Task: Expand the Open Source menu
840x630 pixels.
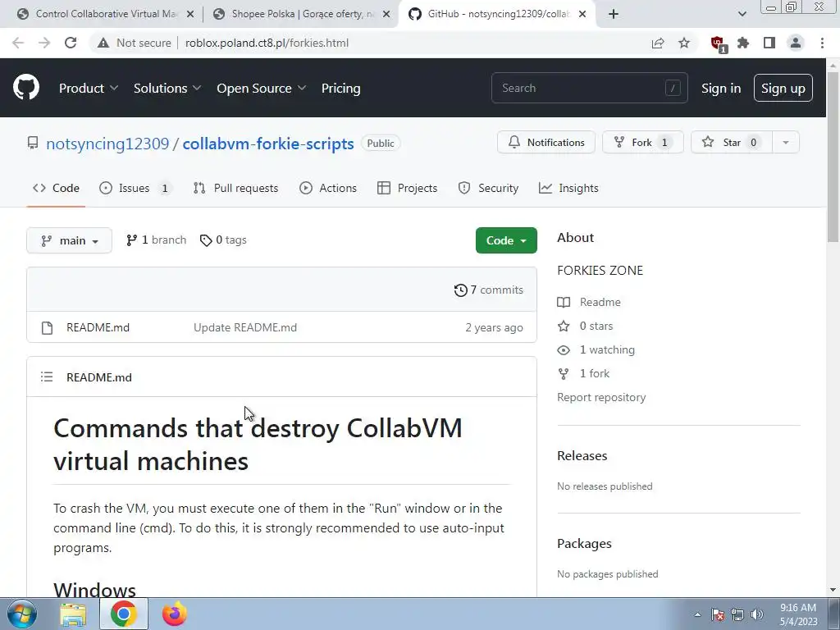Action: (262, 89)
